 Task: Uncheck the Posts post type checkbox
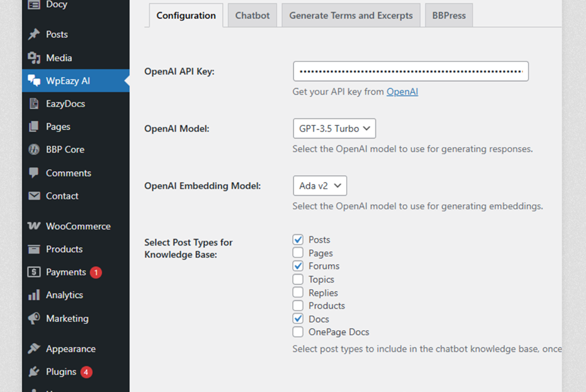pyautogui.click(x=298, y=240)
